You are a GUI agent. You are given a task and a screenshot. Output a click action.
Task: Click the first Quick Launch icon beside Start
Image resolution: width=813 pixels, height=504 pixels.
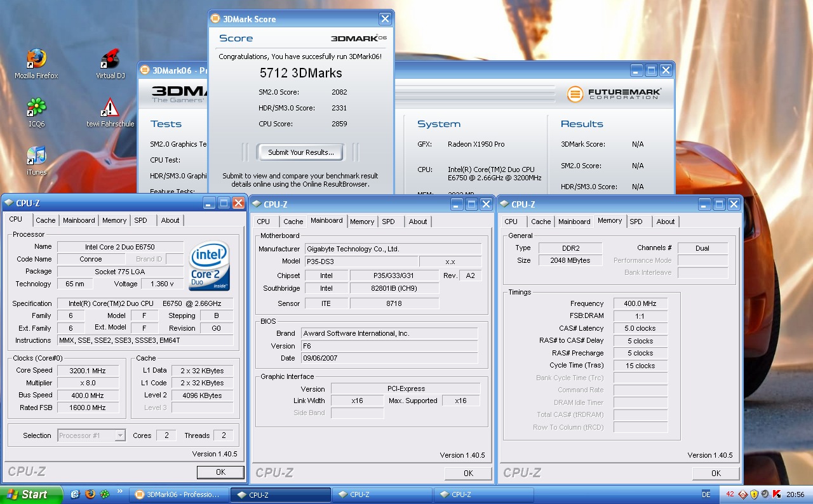[x=75, y=493]
